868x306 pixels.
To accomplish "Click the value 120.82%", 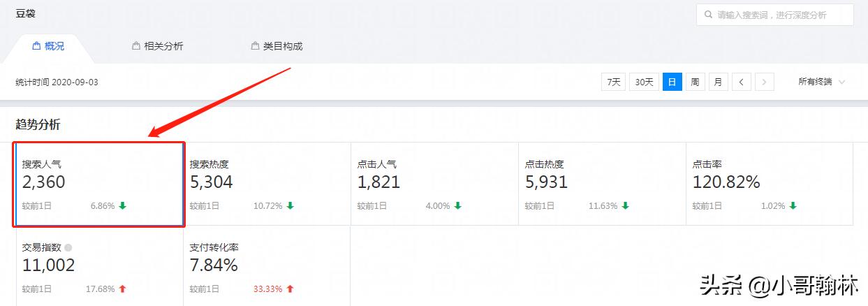I will (x=726, y=183).
